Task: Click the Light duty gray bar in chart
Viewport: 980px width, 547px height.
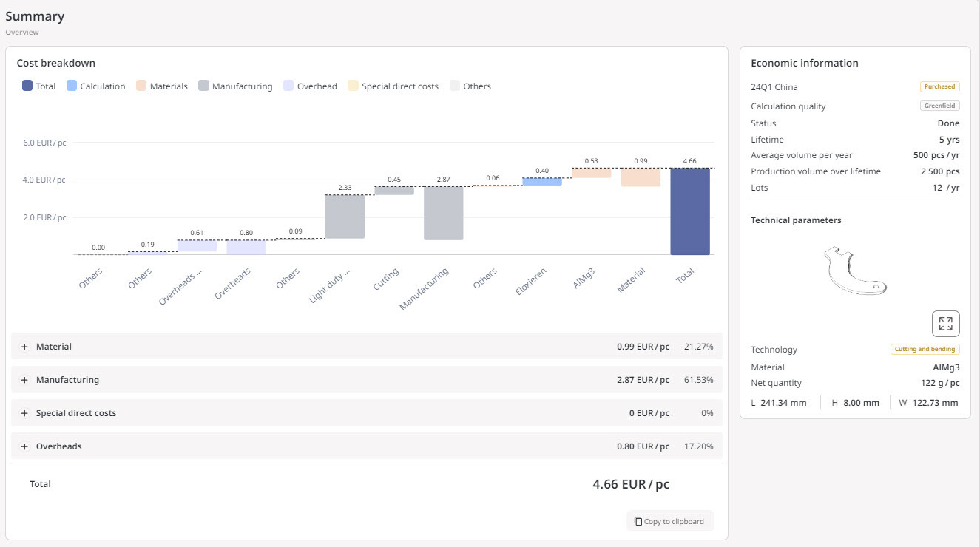Action: pyautogui.click(x=345, y=216)
